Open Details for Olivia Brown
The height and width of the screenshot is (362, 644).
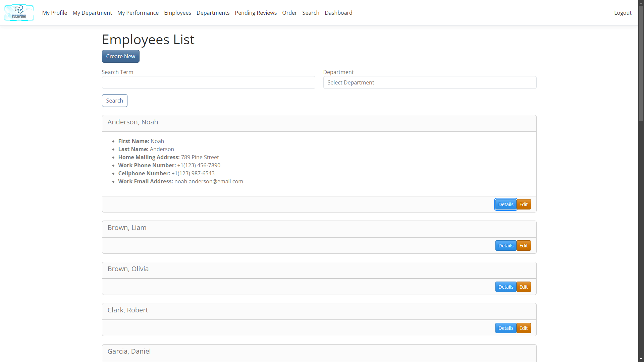pyautogui.click(x=505, y=287)
